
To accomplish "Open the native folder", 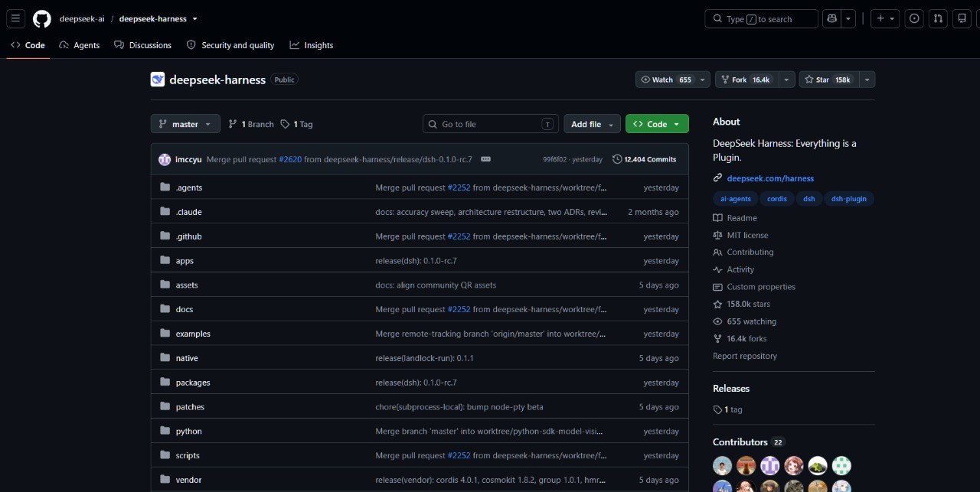I will tap(187, 358).
